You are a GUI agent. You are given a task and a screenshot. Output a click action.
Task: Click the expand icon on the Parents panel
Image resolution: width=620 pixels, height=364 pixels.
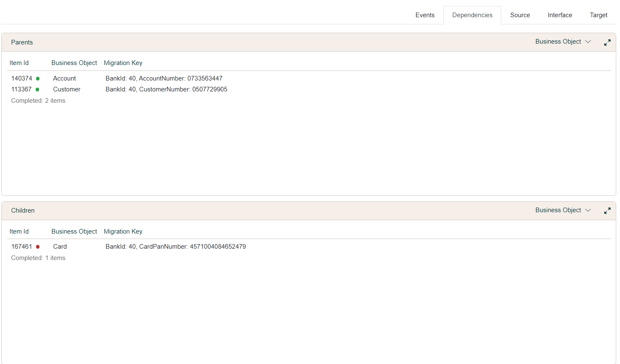coord(607,42)
